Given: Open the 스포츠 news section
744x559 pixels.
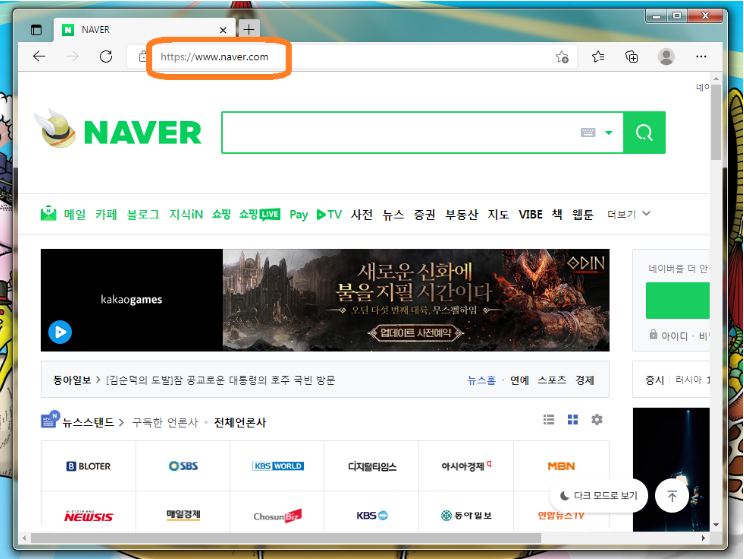Looking at the screenshot, I should click(552, 380).
